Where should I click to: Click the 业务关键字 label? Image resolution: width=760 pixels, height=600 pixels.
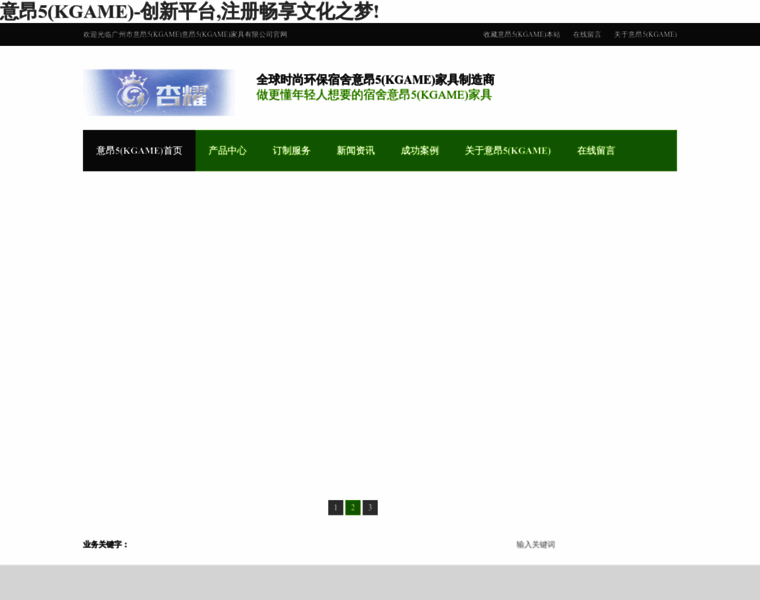point(105,545)
